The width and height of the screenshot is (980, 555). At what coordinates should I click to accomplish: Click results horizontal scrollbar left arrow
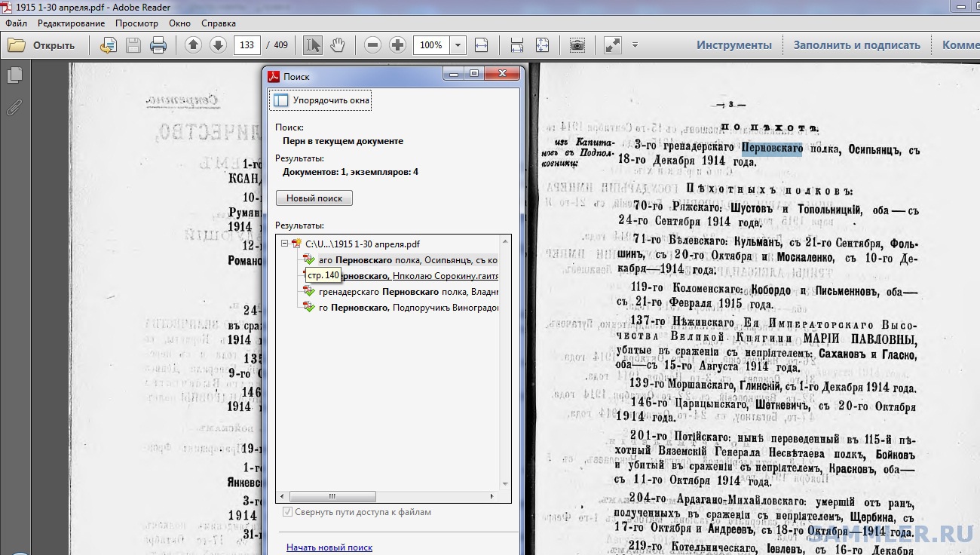(282, 496)
